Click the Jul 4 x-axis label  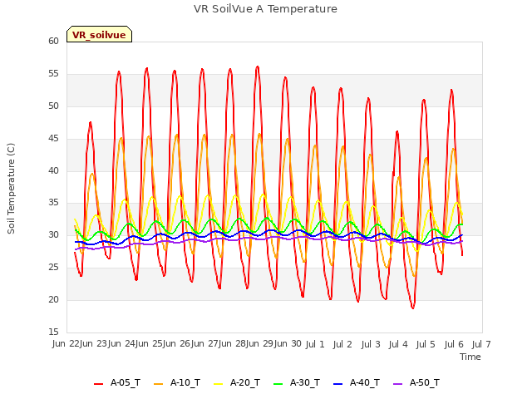tap(398, 344)
